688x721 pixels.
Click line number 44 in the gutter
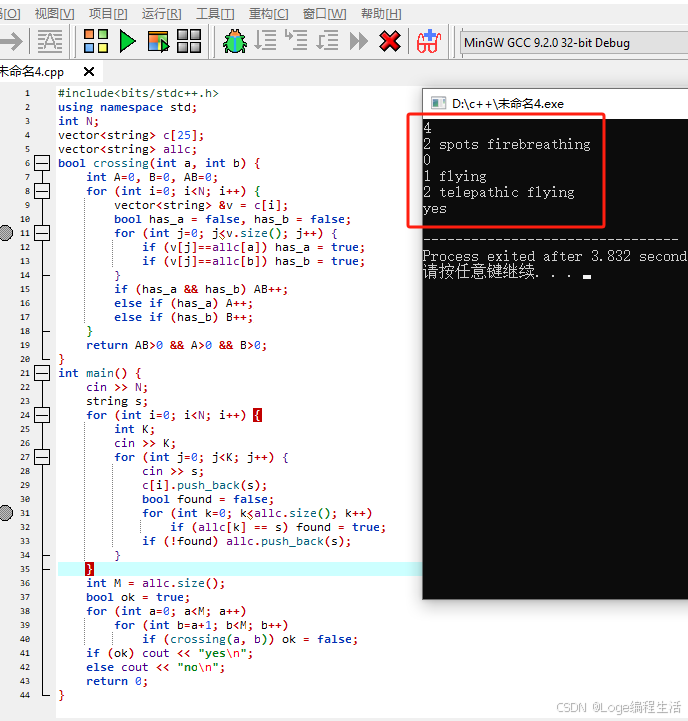(x=25, y=695)
